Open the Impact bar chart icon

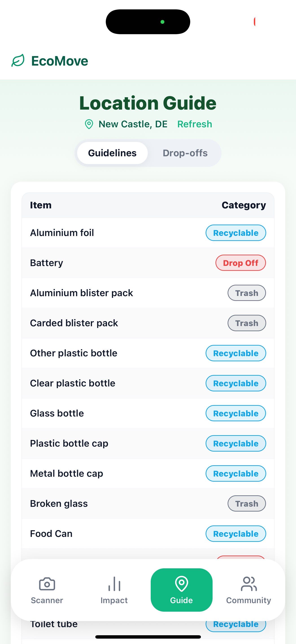(x=114, y=584)
